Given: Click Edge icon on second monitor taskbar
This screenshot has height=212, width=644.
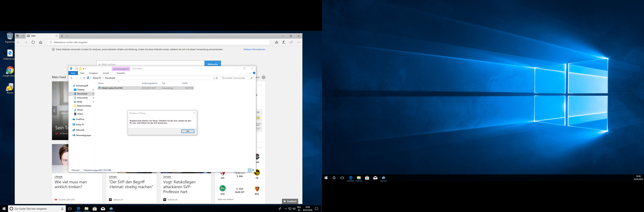Looking at the screenshot, I should 351,178.
